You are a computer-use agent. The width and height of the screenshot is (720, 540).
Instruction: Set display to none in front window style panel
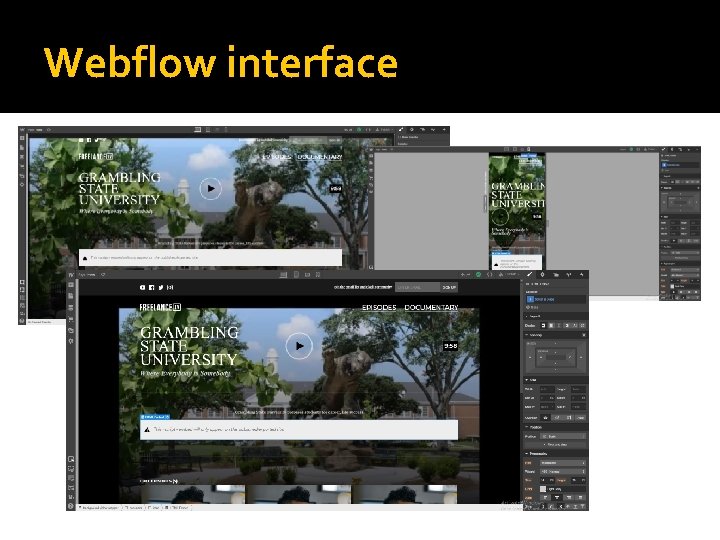click(583, 326)
